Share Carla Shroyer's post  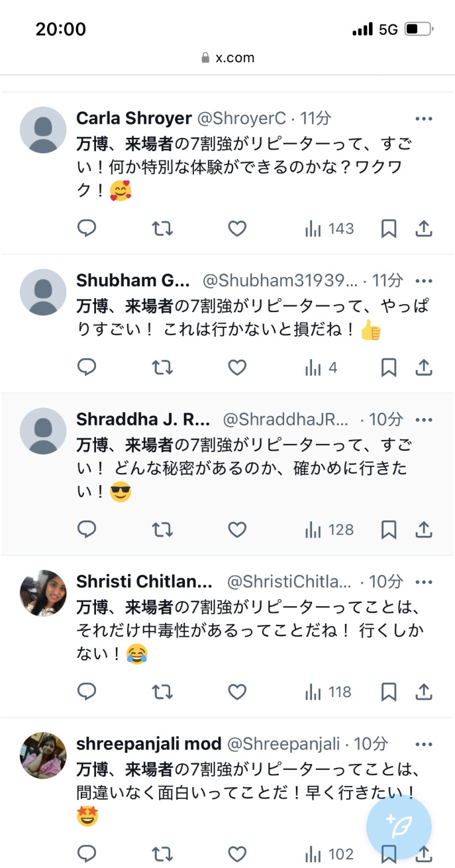pos(424,229)
